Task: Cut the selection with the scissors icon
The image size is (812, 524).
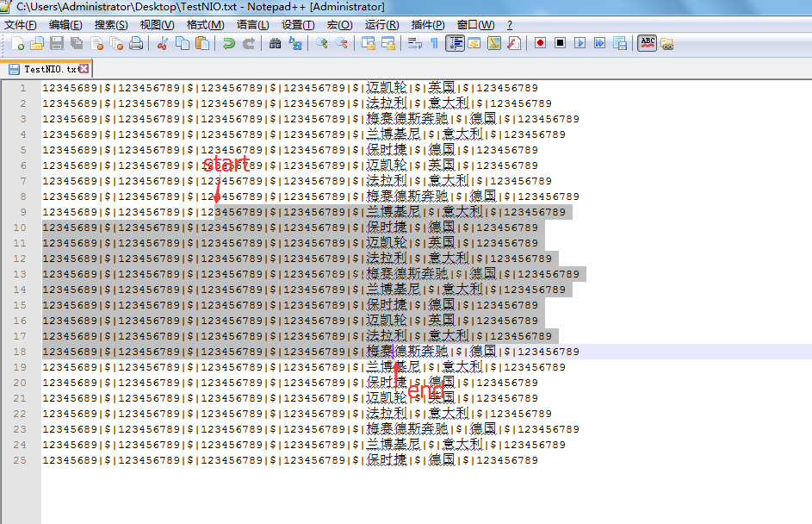Action: (x=162, y=44)
